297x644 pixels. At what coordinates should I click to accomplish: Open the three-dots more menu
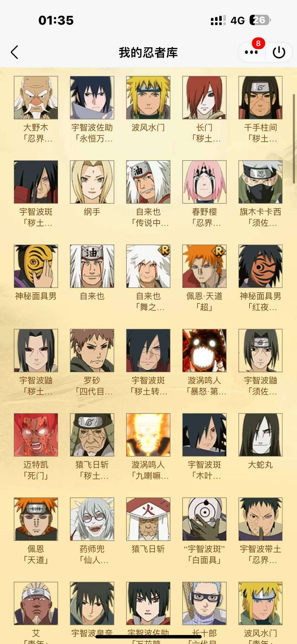click(x=251, y=52)
